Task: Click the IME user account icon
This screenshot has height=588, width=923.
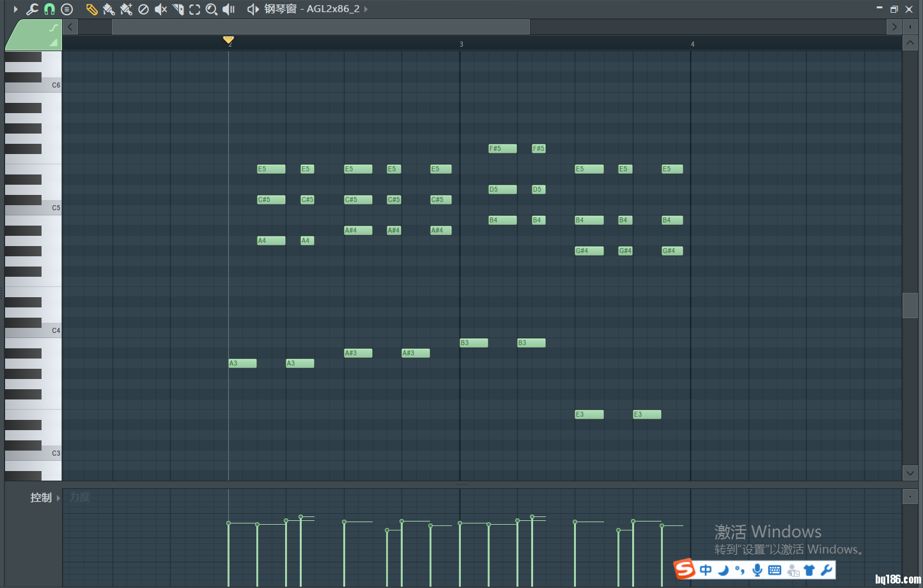Action: coord(793,570)
